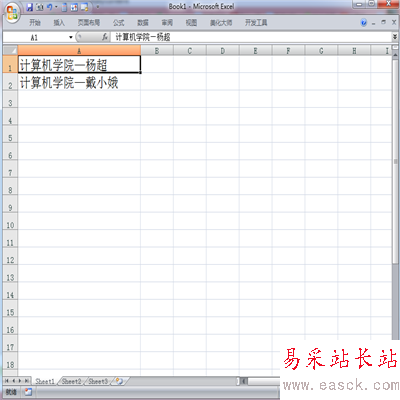Screen dimensions: 400x400
Task: Close the workbook window with inner X
Action: 394,22
